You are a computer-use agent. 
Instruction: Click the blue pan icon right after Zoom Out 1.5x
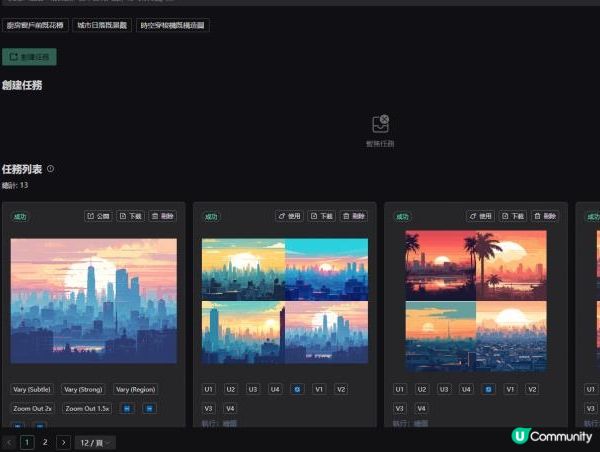point(127,408)
